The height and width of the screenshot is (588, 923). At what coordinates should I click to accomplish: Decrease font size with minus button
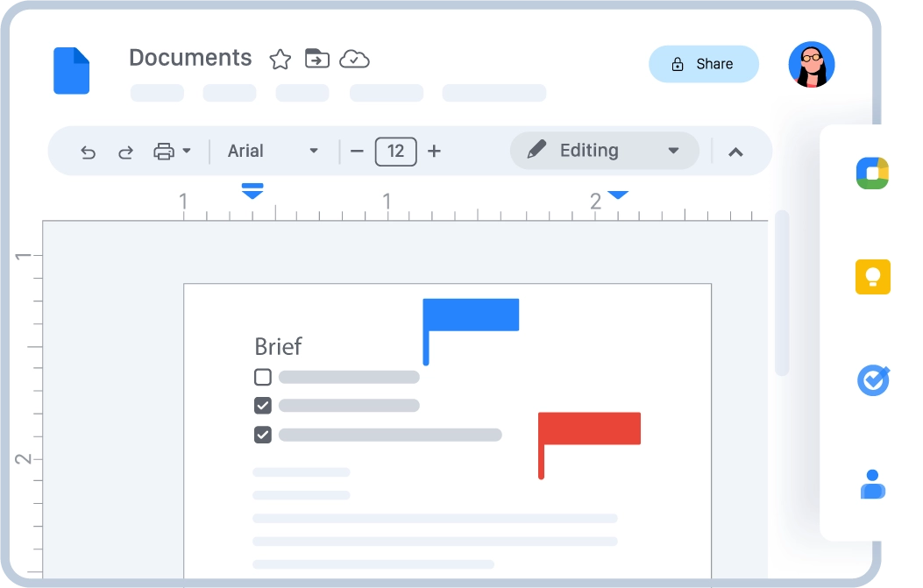pos(357,151)
